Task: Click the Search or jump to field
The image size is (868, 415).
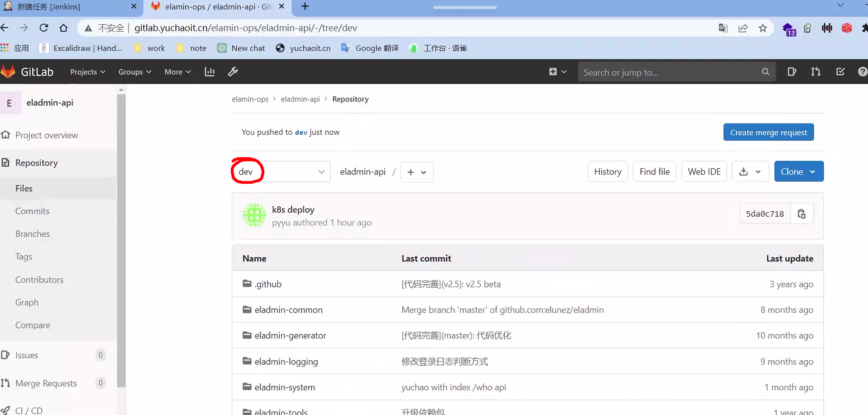Action: 671,72
